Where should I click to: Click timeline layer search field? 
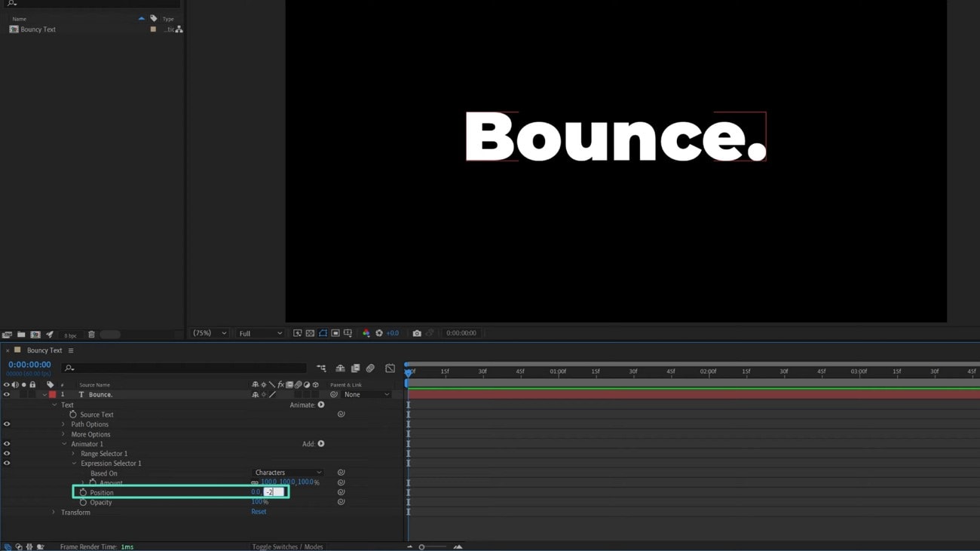tap(185, 368)
